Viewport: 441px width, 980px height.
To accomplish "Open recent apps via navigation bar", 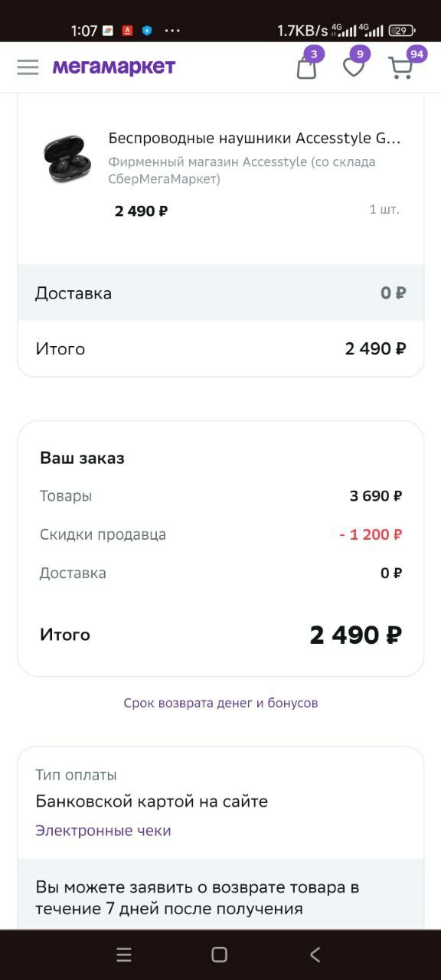I will coord(123,955).
